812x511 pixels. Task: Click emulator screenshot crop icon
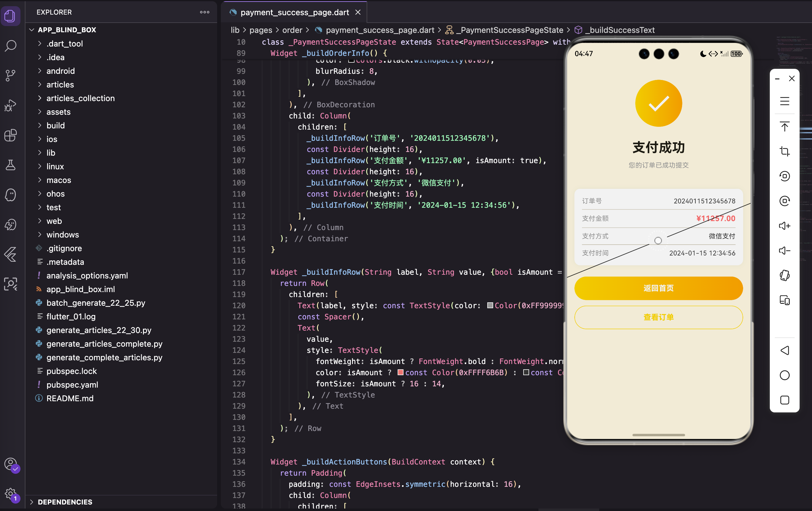tap(784, 151)
